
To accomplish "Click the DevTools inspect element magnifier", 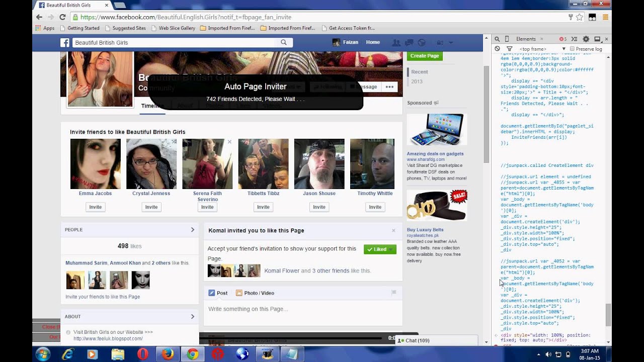I will point(497,39).
